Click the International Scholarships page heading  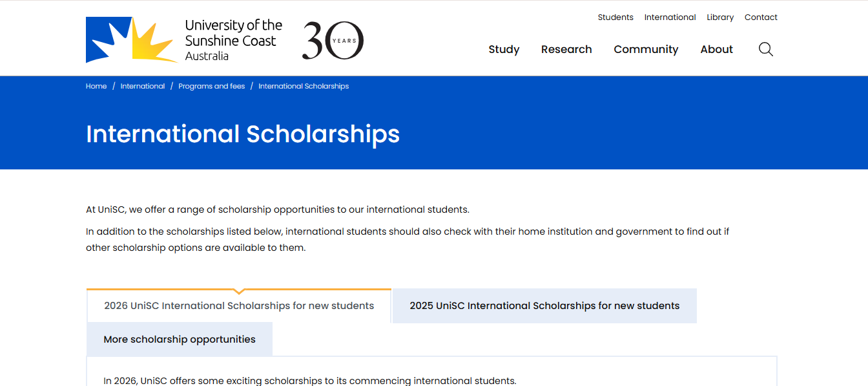(x=243, y=134)
